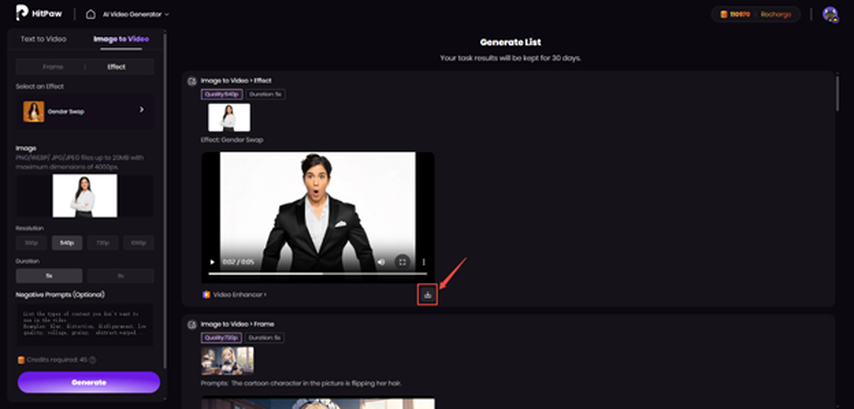Switch to the Frame sub-tab

click(53, 66)
